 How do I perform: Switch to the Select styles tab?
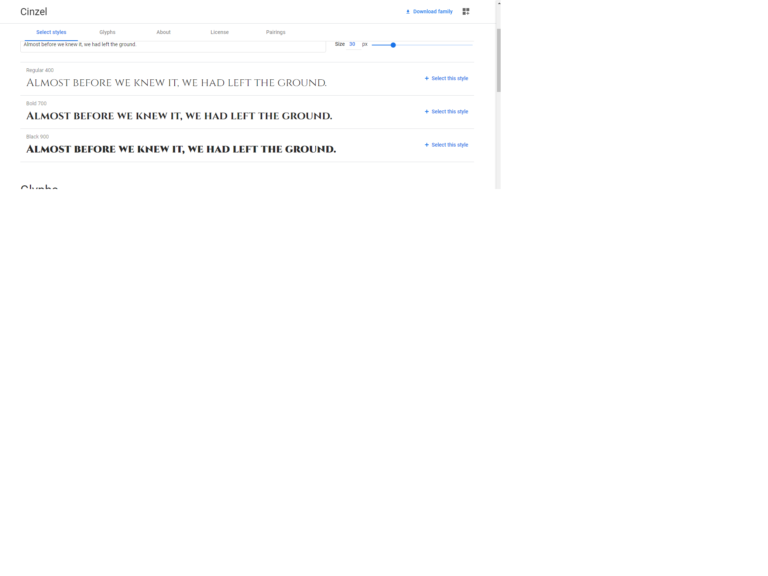[51, 32]
